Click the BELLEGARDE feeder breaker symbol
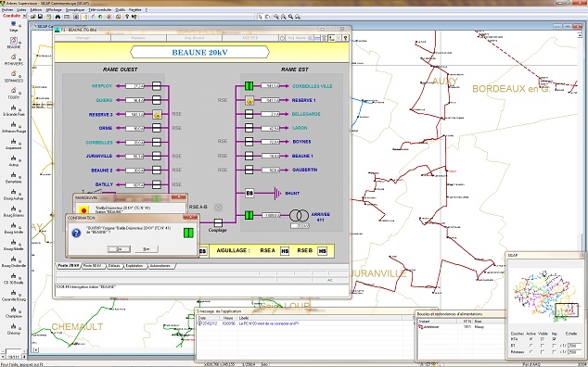 (249, 114)
